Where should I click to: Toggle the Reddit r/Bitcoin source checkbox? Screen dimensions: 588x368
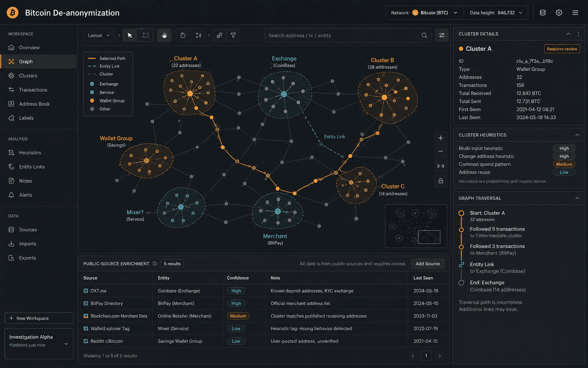click(x=86, y=341)
